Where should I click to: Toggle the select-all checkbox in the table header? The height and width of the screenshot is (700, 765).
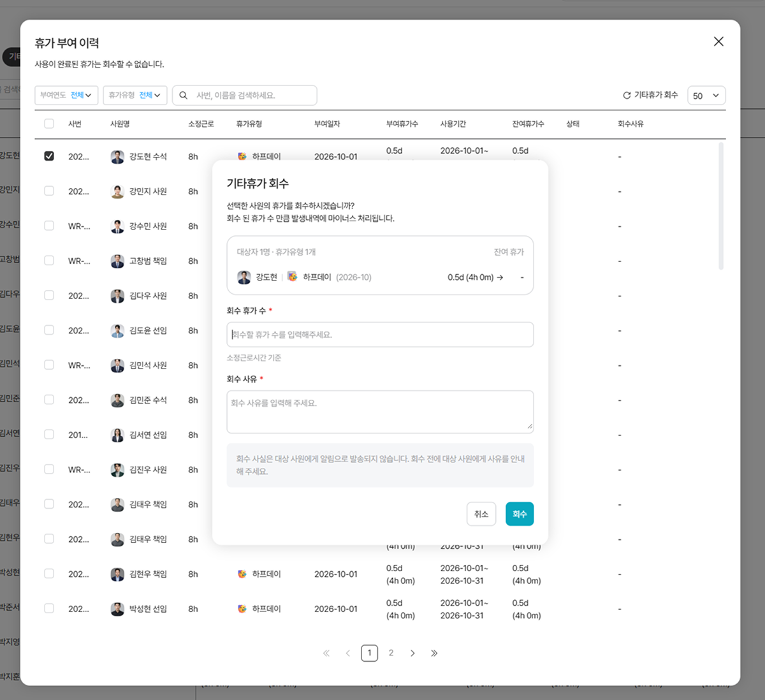[49, 124]
